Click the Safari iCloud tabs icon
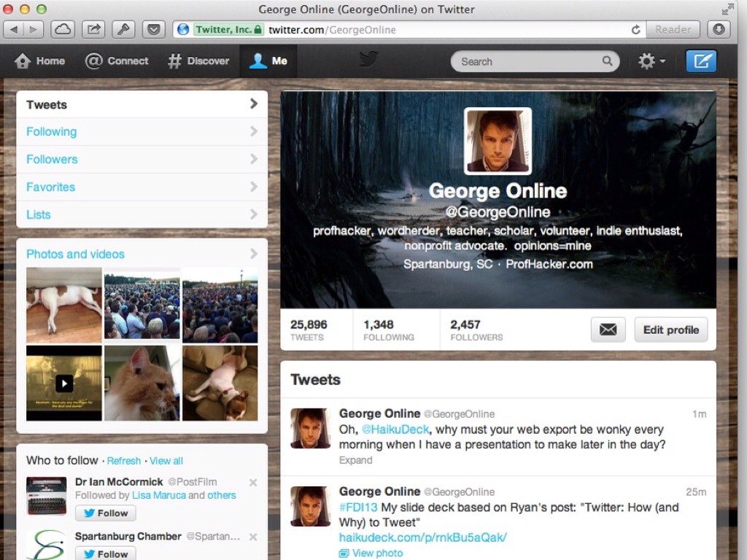747x560 pixels. [x=63, y=30]
